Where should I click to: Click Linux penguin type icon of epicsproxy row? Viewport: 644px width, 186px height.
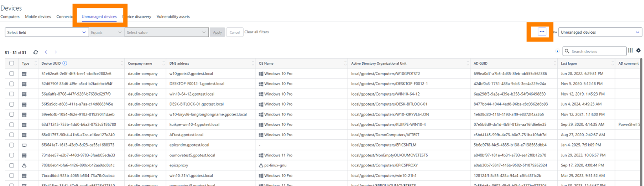(24, 165)
